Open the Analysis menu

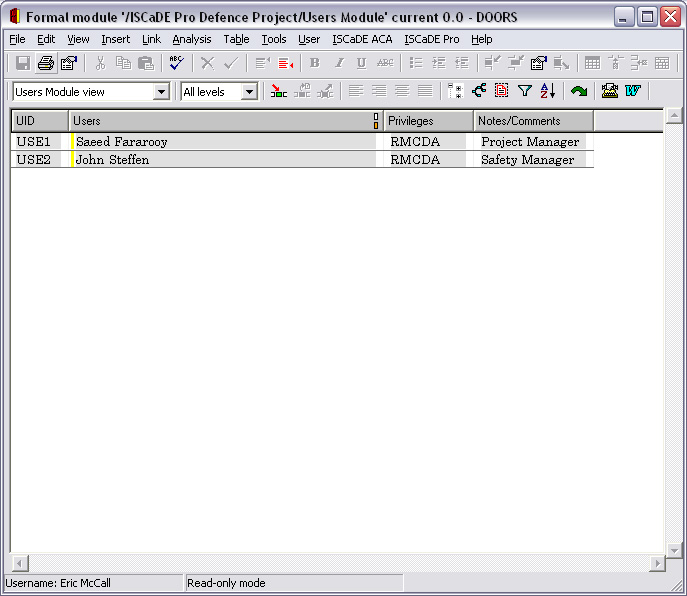pyautogui.click(x=191, y=39)
